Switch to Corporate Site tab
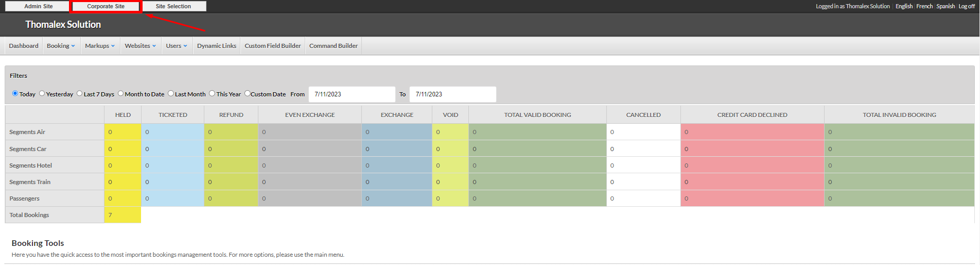Screen dimensions: 980x265 click(x=106, y=6)
